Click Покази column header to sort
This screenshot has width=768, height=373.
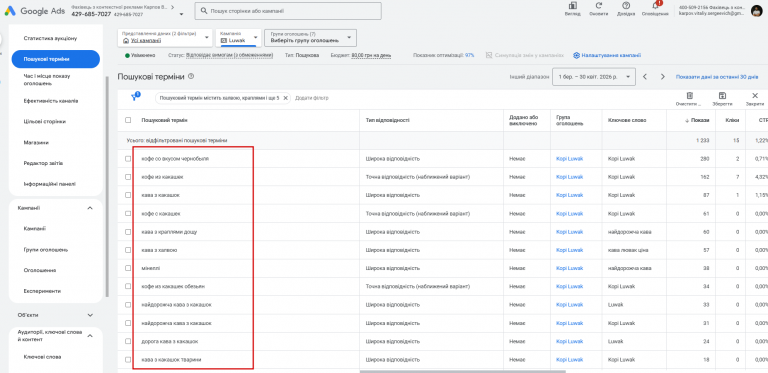pos(700,120)
